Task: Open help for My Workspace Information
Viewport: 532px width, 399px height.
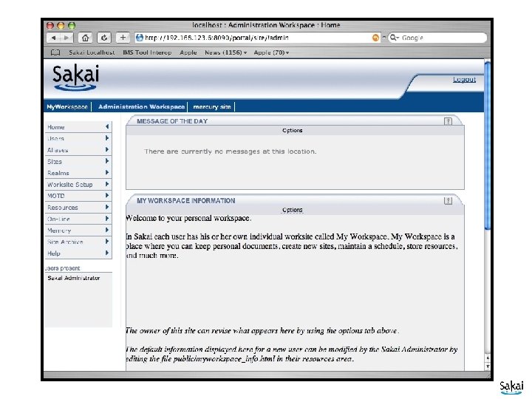Action: (x=448, y=200)
